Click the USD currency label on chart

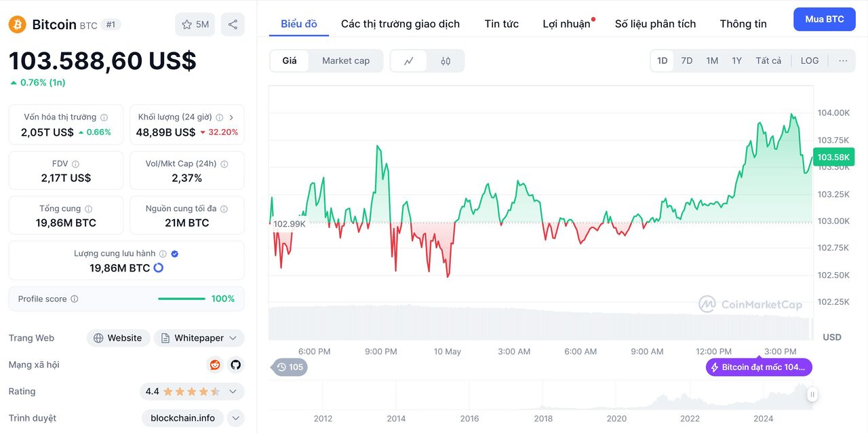click(x=832, y=337)
